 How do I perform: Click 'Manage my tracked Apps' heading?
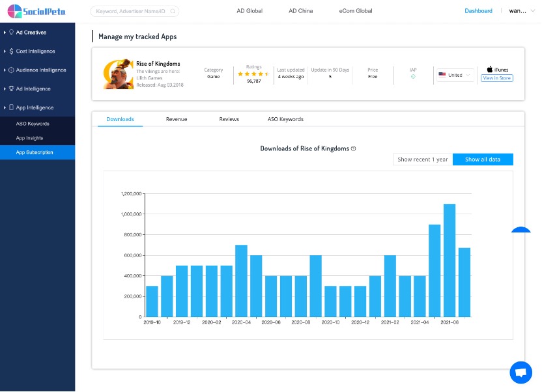click(x=137, y=36)
